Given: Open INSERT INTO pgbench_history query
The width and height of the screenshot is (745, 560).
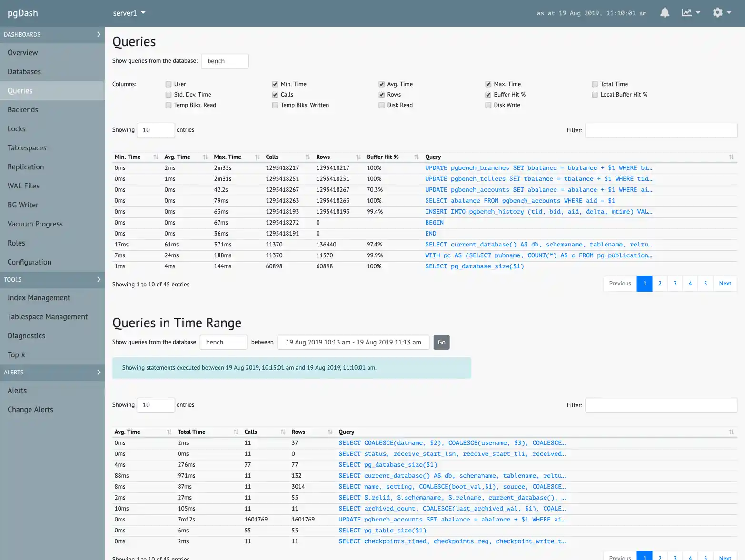Looking at the screenshot, I should click(538, 212).
